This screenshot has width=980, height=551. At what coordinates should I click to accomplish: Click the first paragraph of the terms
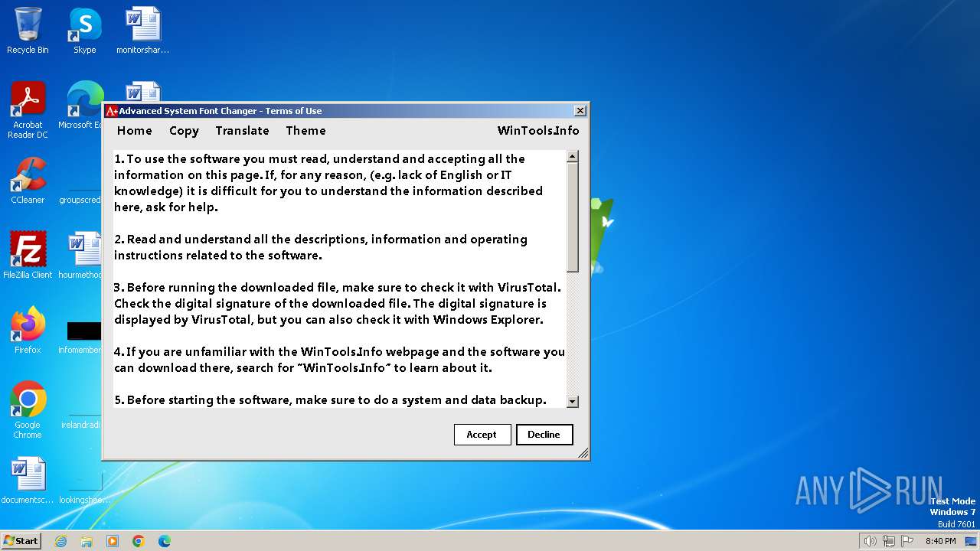click(328, 183)
